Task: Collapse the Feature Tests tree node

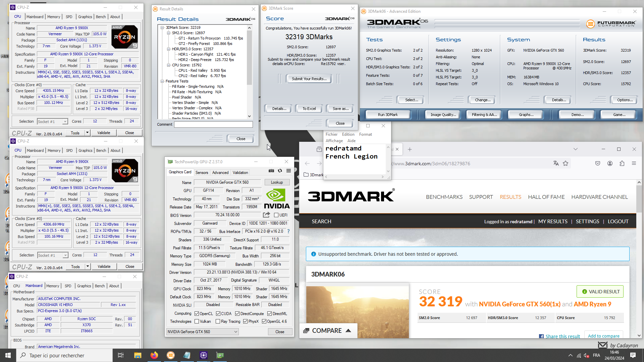Action: 163,81
